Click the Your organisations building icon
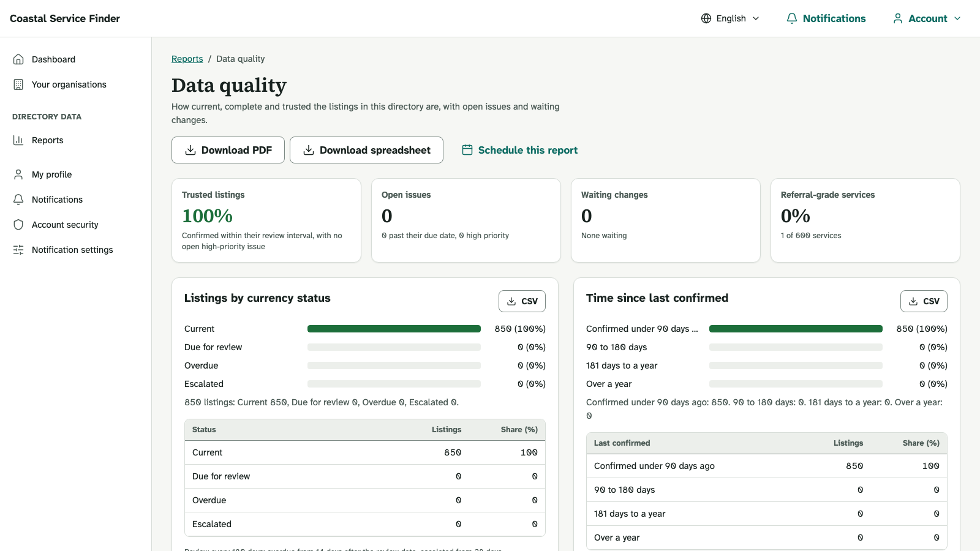 [18, 84]
